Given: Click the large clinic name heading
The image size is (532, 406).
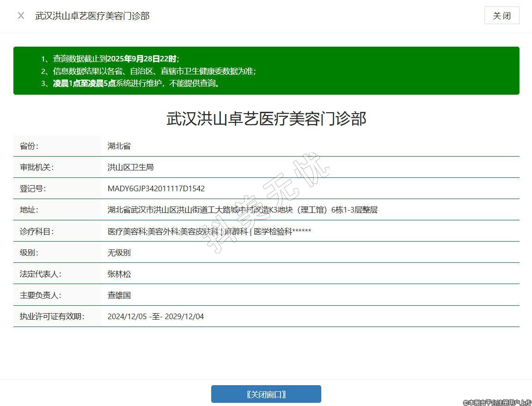Looking at the screenshot, I should pyautogui.click(x=266, y=119).
